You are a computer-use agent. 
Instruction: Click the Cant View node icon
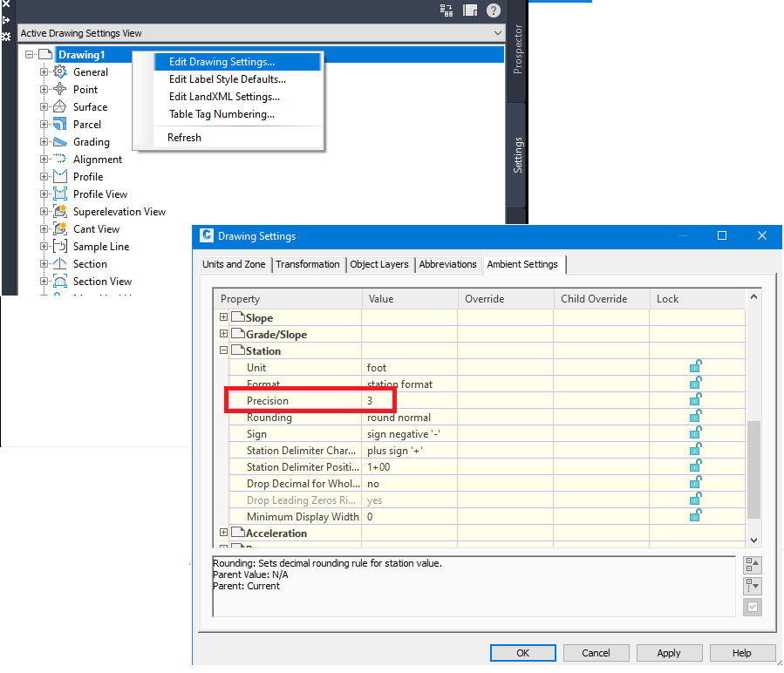(x=60, y=229)
